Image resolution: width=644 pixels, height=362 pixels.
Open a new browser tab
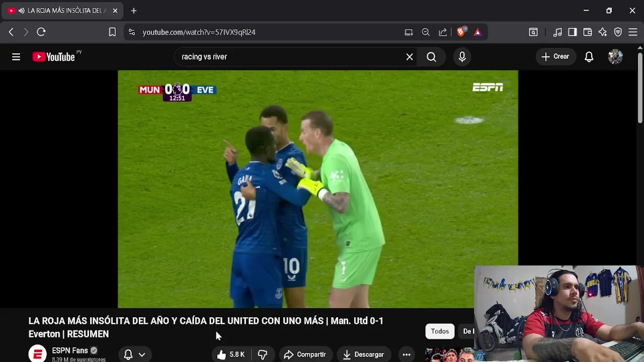pyautogui.click(x=134, y=11)
